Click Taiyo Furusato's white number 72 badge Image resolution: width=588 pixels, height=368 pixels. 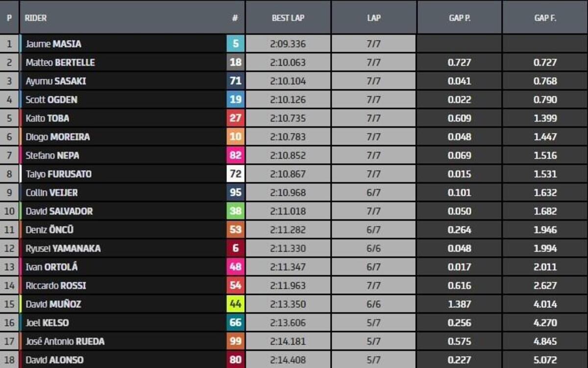coord(235,174)
